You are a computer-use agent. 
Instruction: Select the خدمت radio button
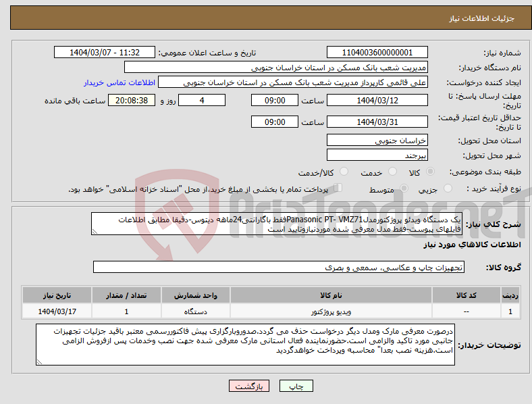(x=392, y=172)
